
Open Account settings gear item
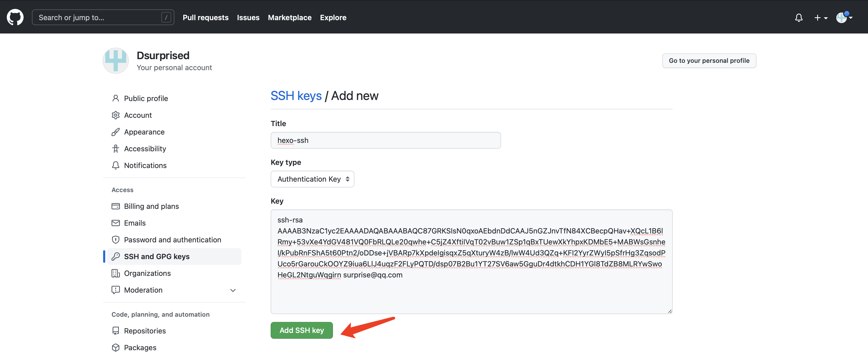pos(137,115)
